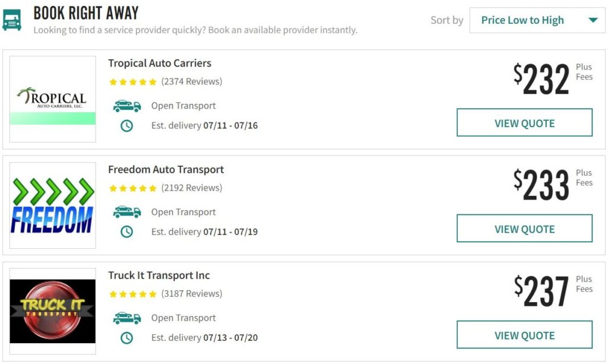Click VIEW QUOTE for Freedom Auto Transport
This screenshot has width=608, height=364.
click(x=524, y=228)
